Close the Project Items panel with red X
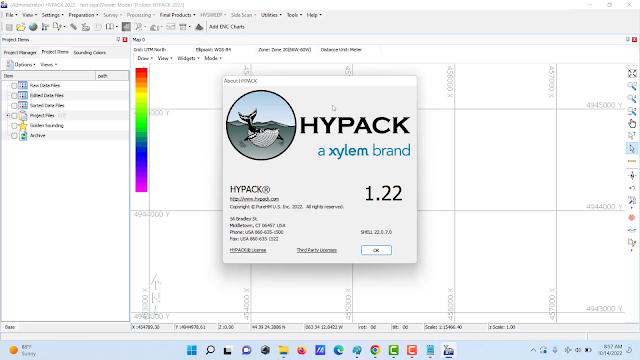640x360 pixels. (x=125, y=40)
